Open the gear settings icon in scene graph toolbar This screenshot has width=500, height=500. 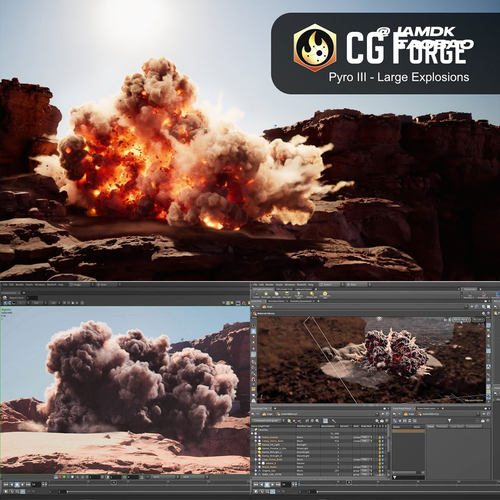point(377,420)
